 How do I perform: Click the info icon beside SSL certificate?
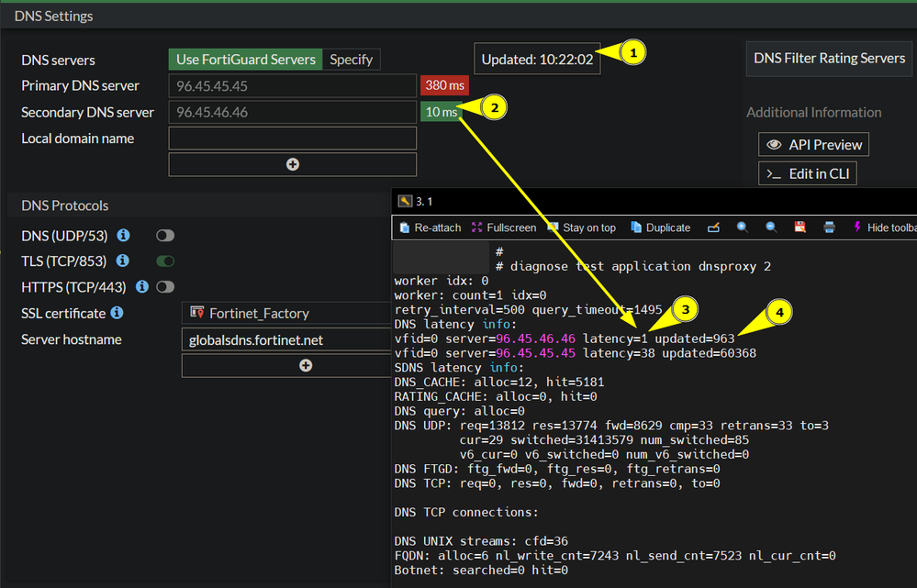(x=117, y=313)
